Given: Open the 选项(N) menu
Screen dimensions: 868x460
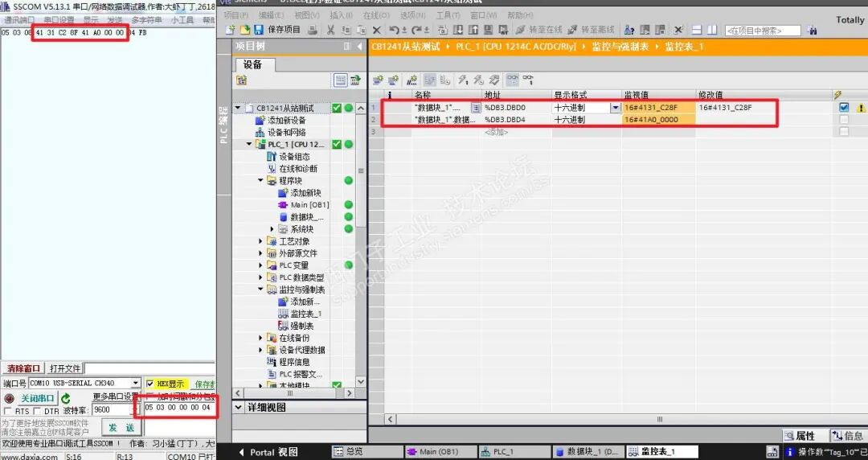Looking at the screenshot, I should pyautogui.click(x=412, y=15).
